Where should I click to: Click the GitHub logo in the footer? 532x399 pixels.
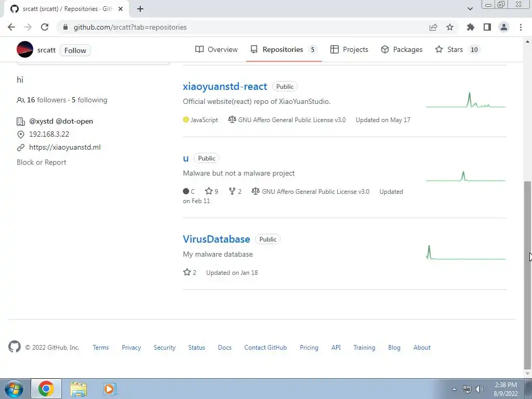14,347
